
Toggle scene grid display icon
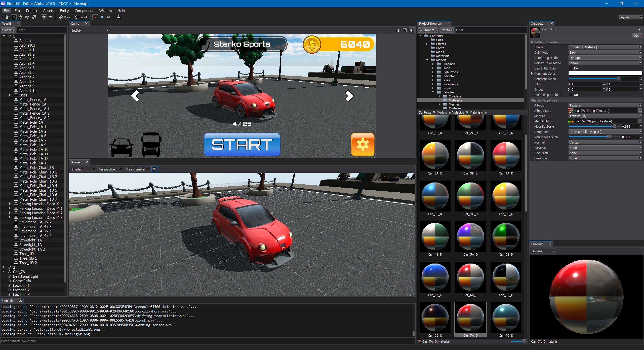click(x=154, y=169)
